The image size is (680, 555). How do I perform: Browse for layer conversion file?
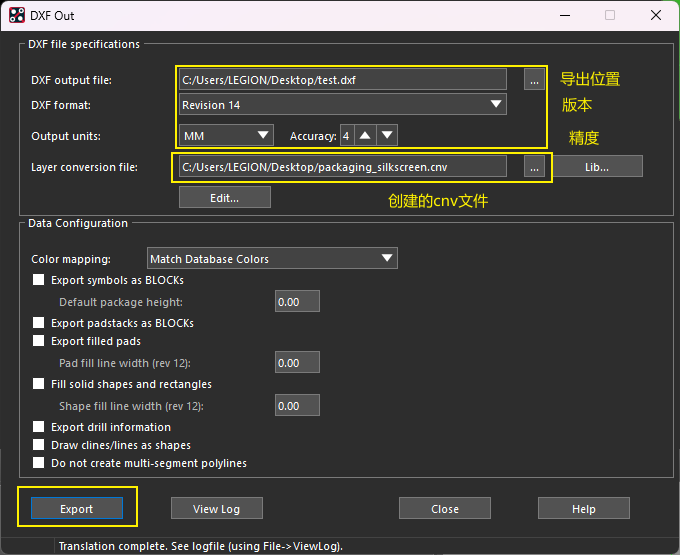[x=534, y=167]
